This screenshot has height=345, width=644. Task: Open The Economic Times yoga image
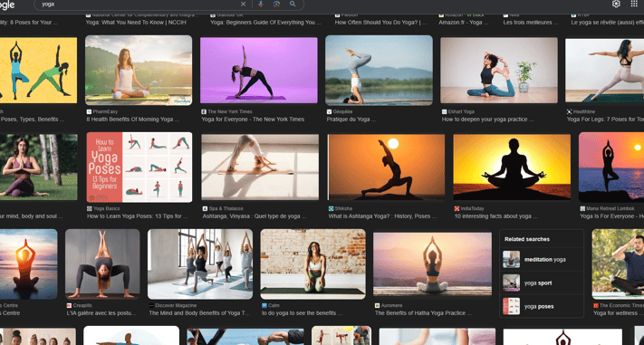[618, 264]
